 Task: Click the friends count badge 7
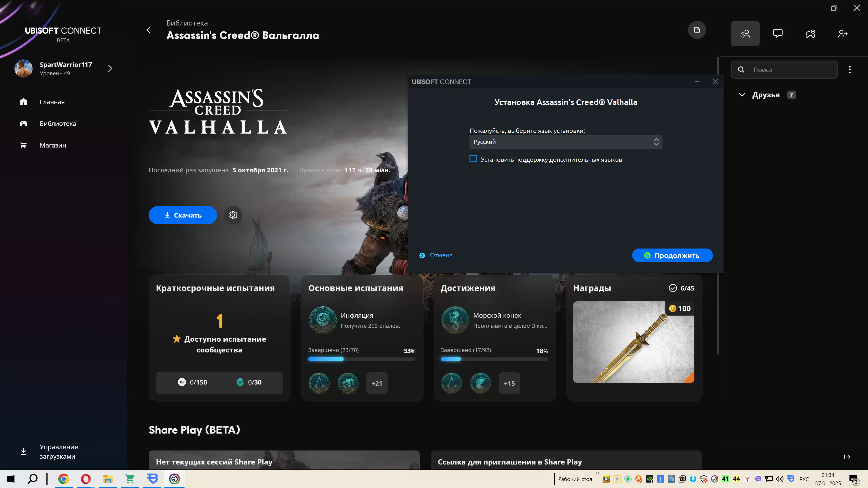click(x=791, y=95)
